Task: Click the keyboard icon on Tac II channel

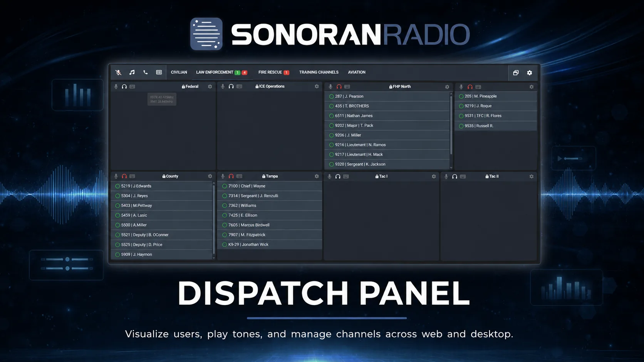Action: coord(463,177)
